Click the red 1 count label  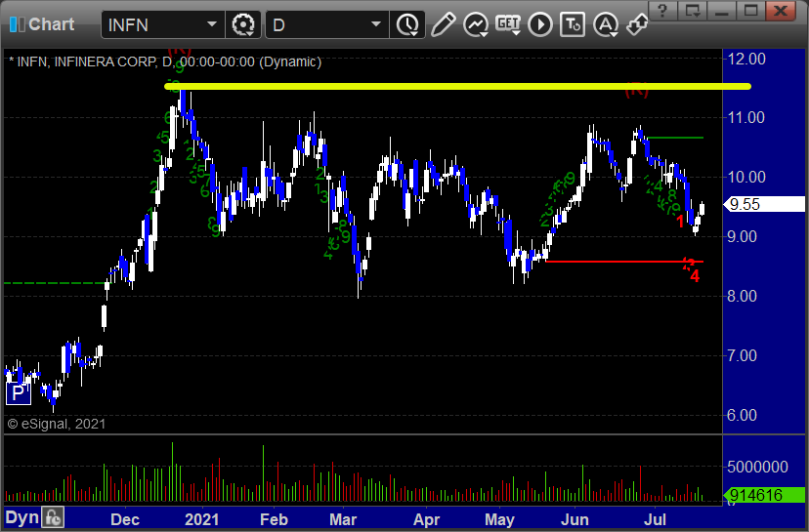(x=680, y=222)
